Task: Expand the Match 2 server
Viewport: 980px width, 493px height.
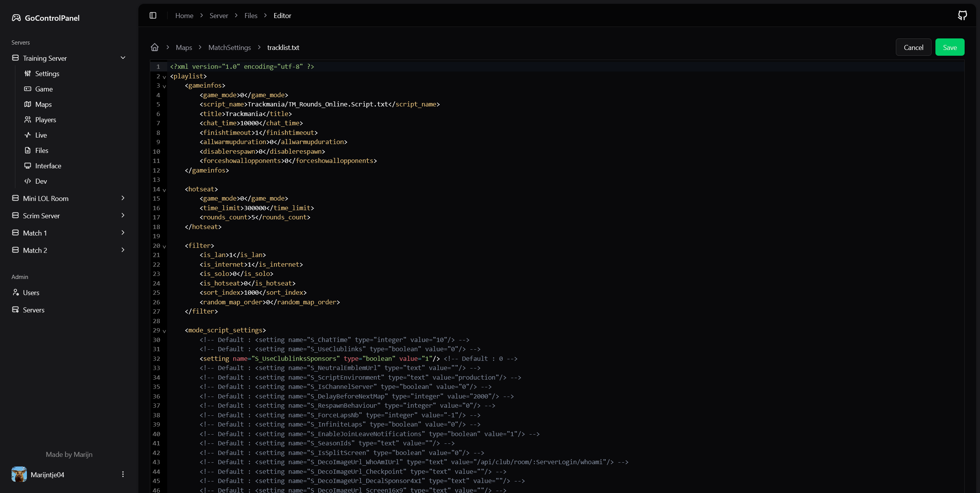Action: point(123,250)
